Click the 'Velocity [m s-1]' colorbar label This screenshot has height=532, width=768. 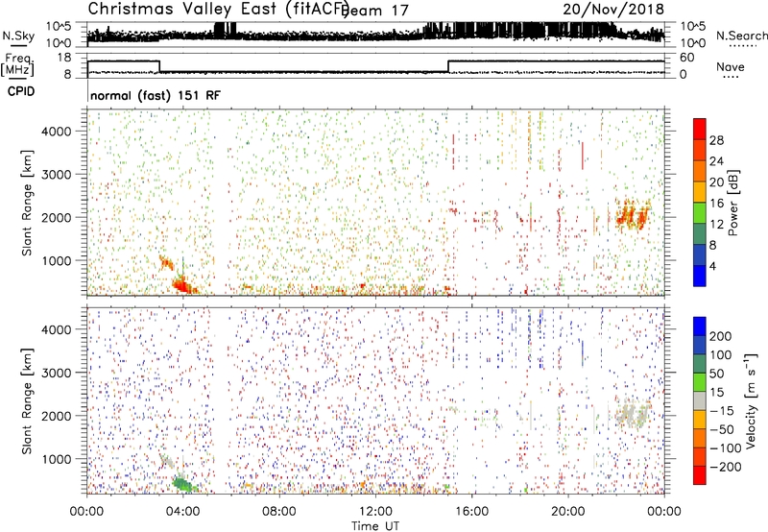[x=750, y=401]
